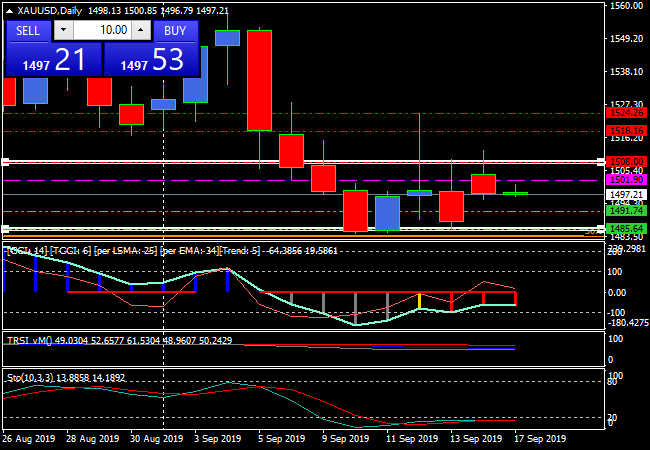Select the red 1524.26 price label
The image size is (650, 450).
[627, 113]
